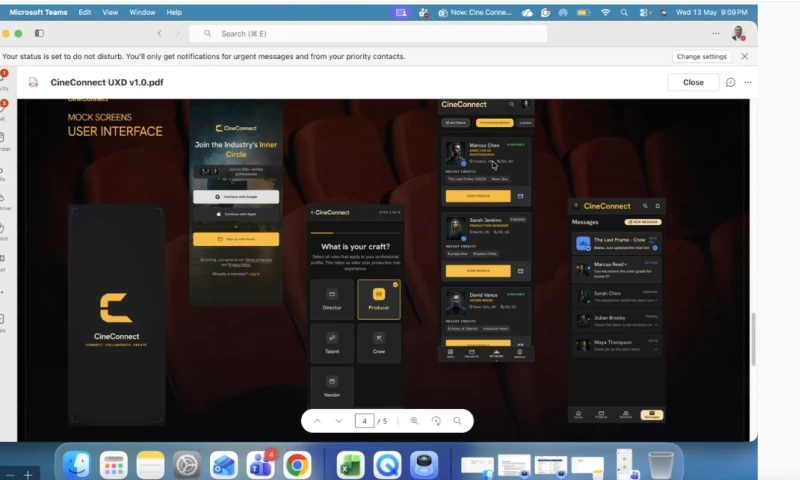Open the Window menu
The height and width of the screenshot is (480, 800).
pyautogui.click(x=142, y=12)
